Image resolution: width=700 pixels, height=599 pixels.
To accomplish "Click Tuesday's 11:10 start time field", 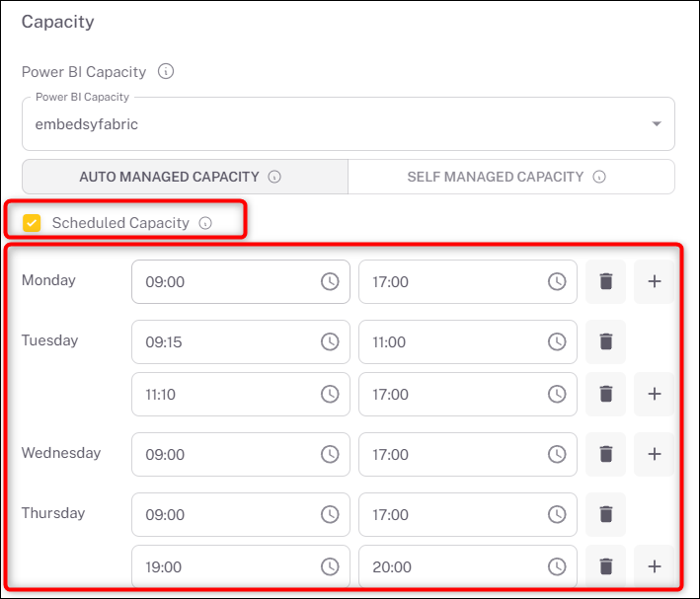I will pyautogui.click(x=227, y=395).
